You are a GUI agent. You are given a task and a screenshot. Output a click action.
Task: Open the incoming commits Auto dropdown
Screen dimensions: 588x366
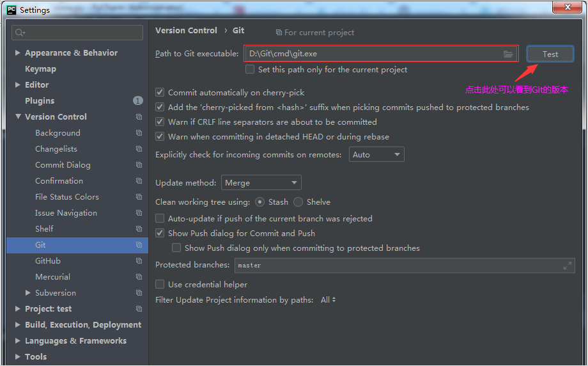[376, 154]
